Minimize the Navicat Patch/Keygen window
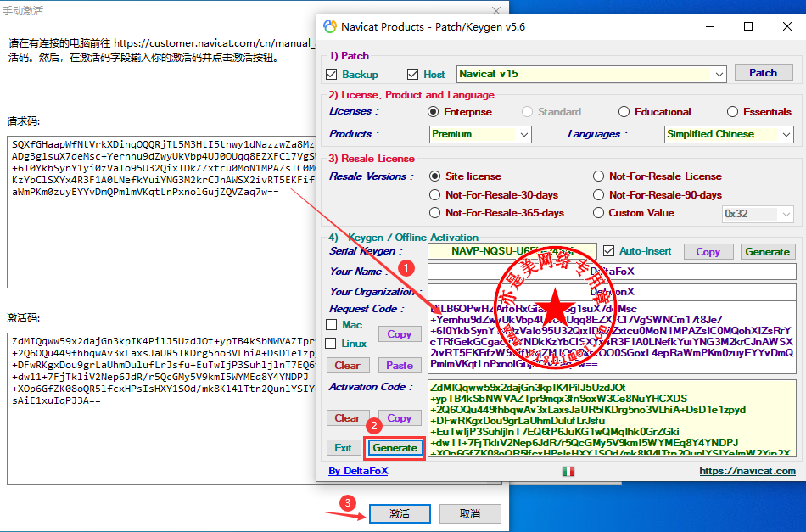The width and height of the screenshot is (806, 532). (x=710, y=27)
